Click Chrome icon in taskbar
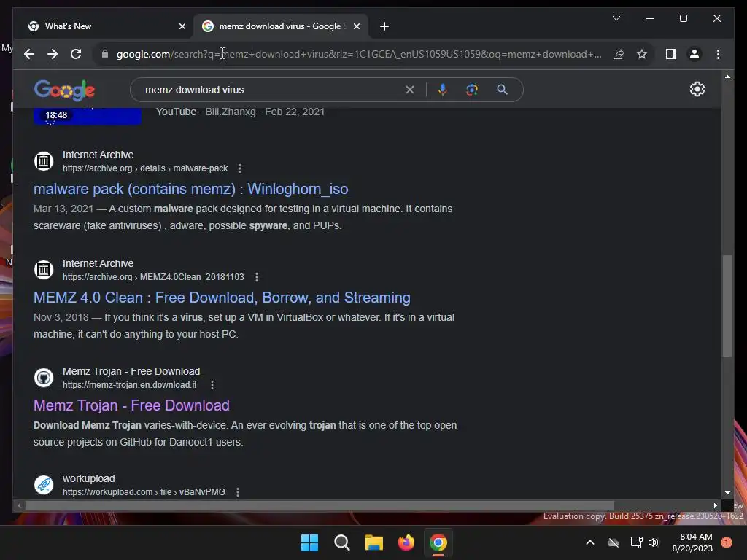This screenshot has width=747, height=560. pyautogui.click(x=438, y=542)
